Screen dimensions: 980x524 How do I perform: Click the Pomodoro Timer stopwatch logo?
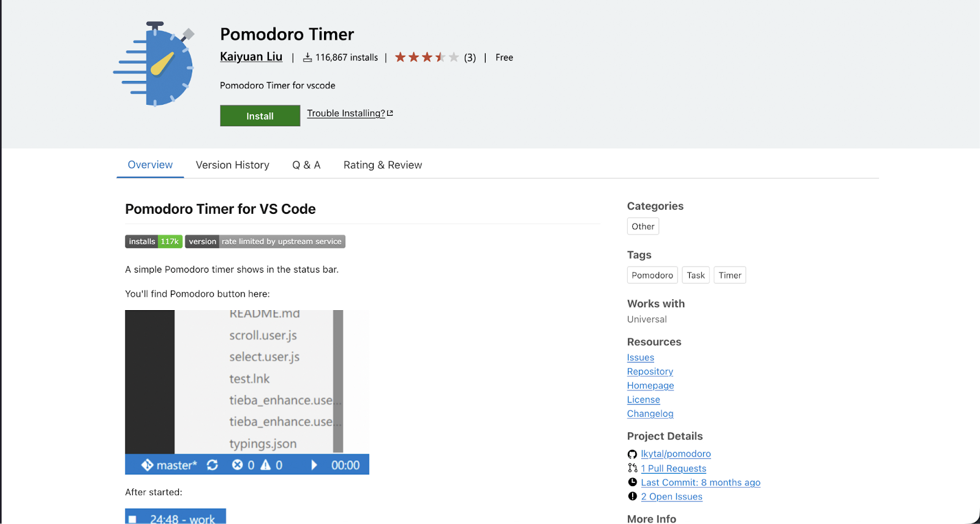[154, 64]
